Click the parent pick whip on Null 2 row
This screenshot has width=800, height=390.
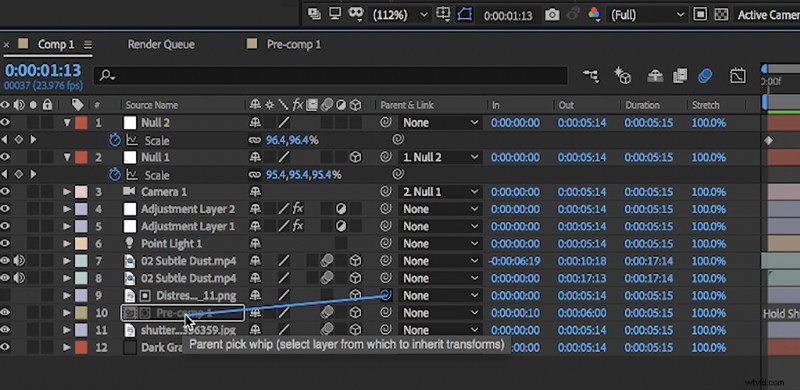click(386, 122)
